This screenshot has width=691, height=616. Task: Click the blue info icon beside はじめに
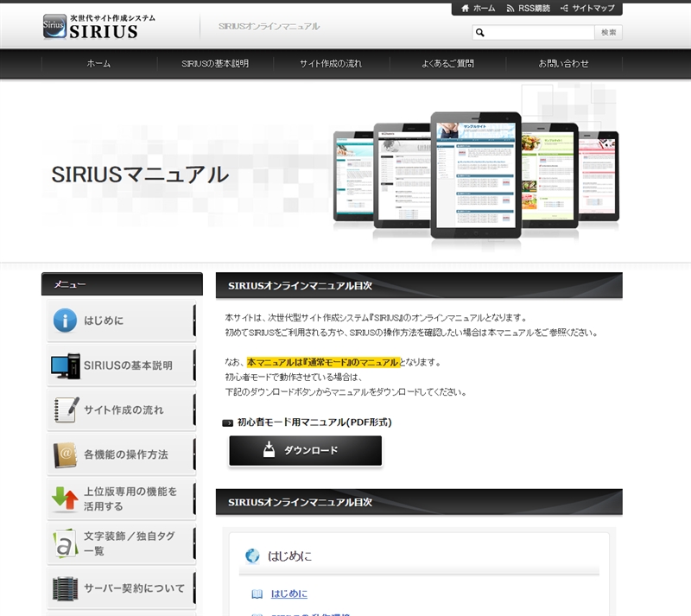click(x=65, y=321)
